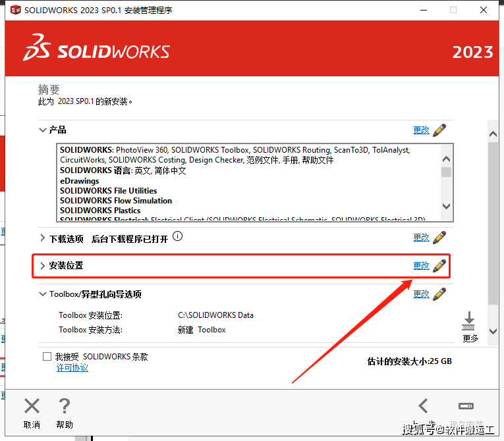This screenshot has height=441, width=504.
Task: Expand the 下载选项 section
Action: tap(42, 238)
